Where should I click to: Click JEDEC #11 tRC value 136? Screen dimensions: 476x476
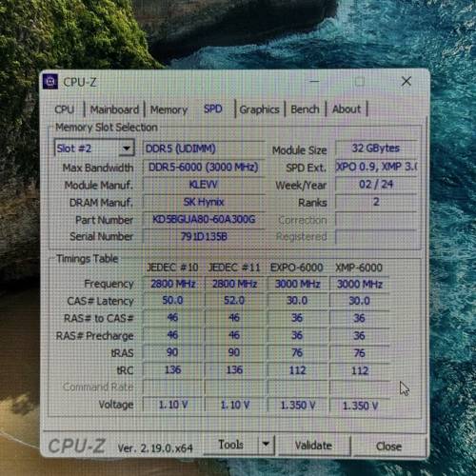(234, 369)
